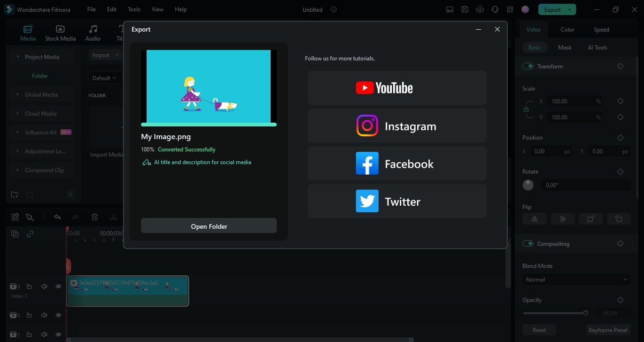This screenshot has height=342, width=644.
Task: Click the cloud upload icon
Action: (x=480, y=9)
